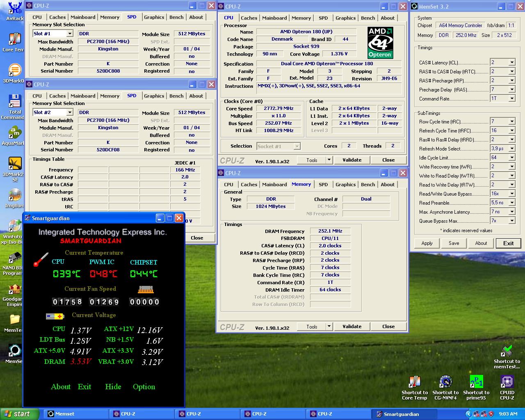Click Save in MemSet
The width and height of the screenshot is (525, 420).
[x=454, y=243]
